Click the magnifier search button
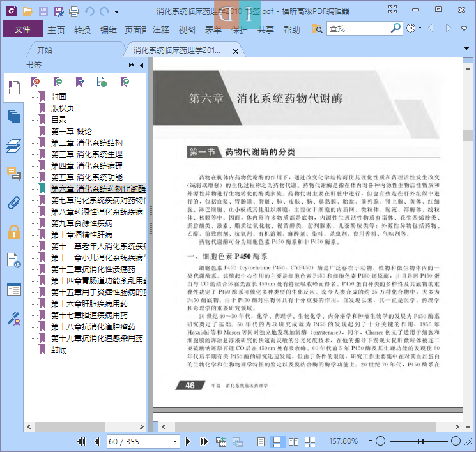476x452 pixels. 395,28
